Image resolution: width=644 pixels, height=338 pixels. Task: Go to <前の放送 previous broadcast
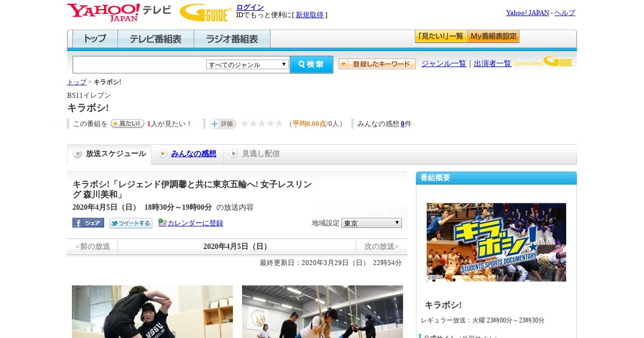(x=92, y=247)
